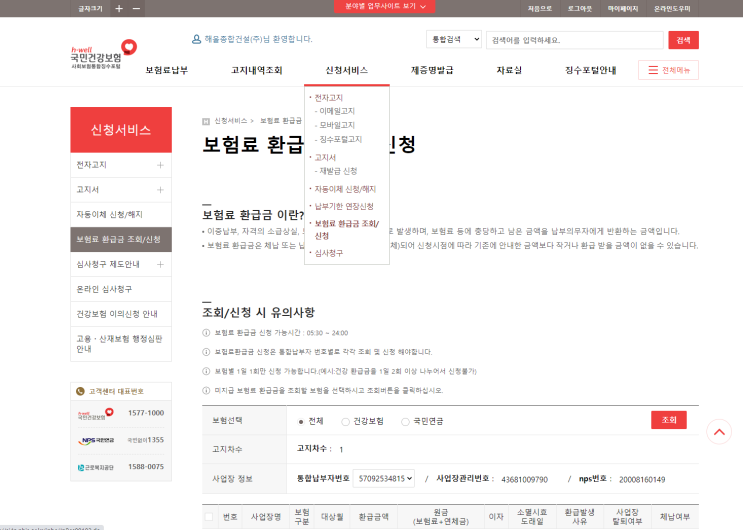Select 이메일고지 in the submenu
The height and width of the screenshot is (530, 743).
pos(337,111)
